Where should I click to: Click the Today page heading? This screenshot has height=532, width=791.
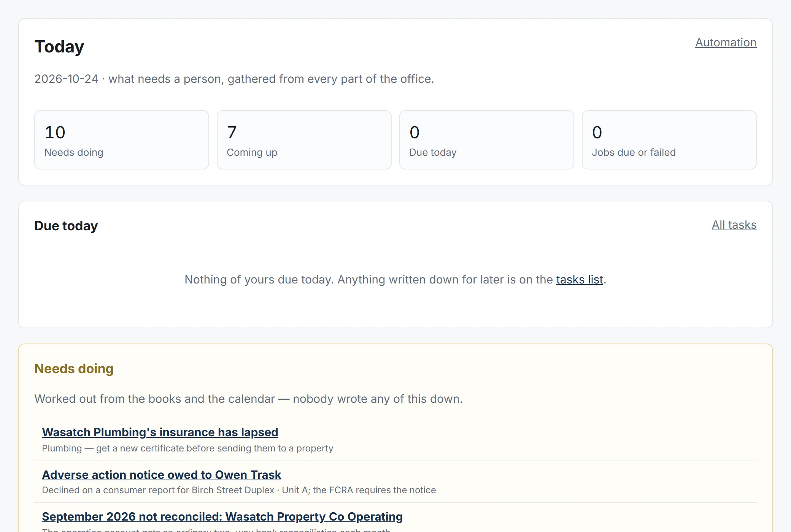(x=59, y=47)
